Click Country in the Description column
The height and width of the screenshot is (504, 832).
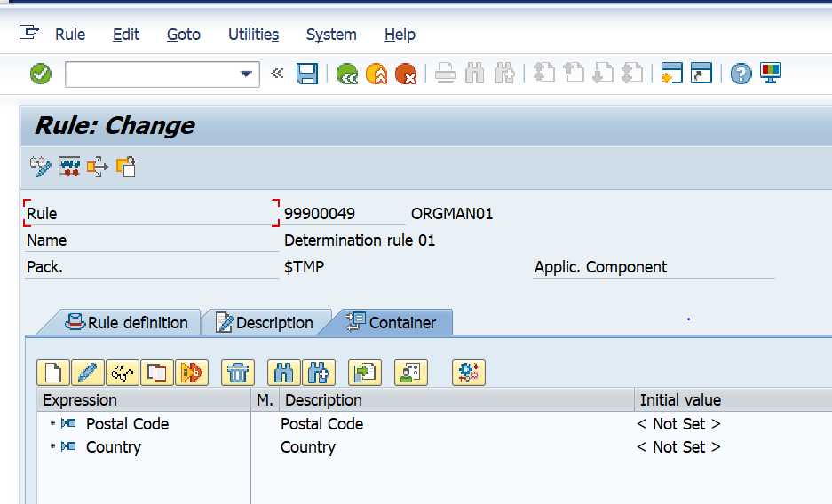click(x=308, y=447)
